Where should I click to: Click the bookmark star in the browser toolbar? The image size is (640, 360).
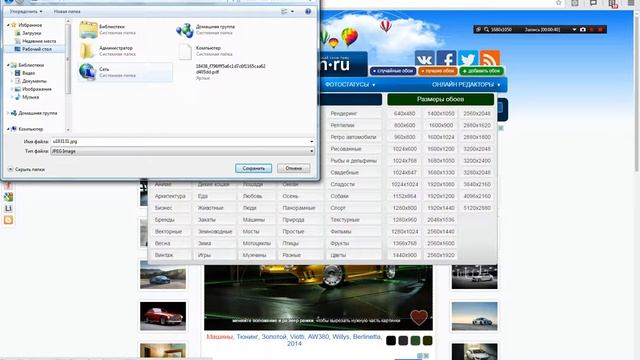(558, 3)
